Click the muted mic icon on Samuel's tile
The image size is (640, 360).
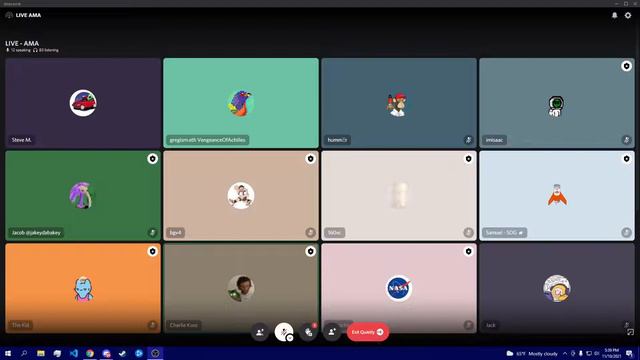[x=626, y=233]
